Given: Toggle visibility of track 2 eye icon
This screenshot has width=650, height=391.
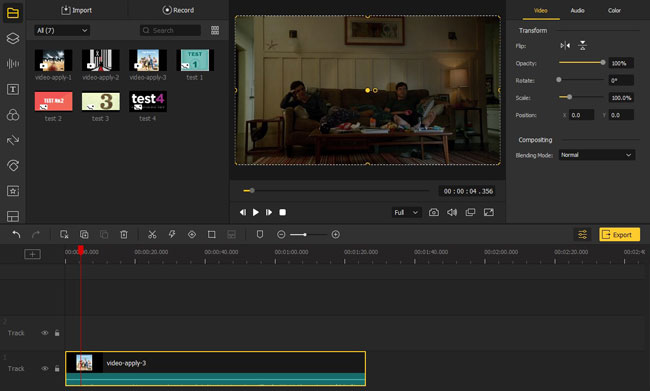Looking at the screenshot, I should point(44,333).
